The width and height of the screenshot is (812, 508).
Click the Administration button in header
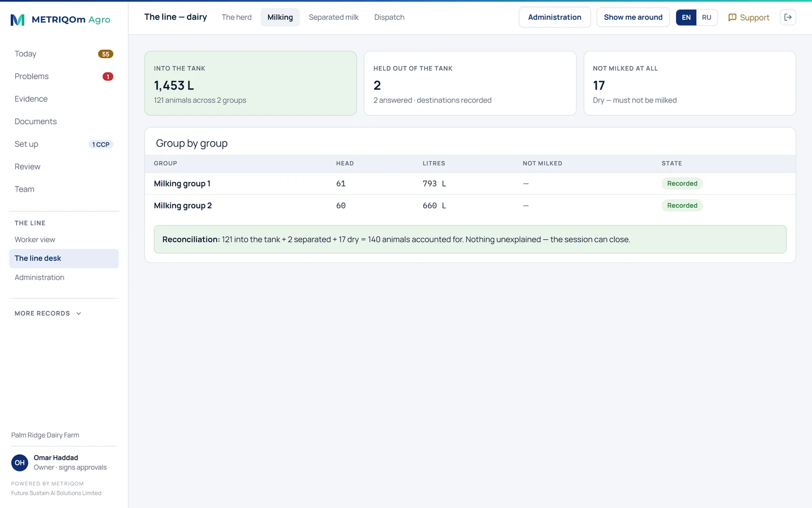(x=555, y=17)
